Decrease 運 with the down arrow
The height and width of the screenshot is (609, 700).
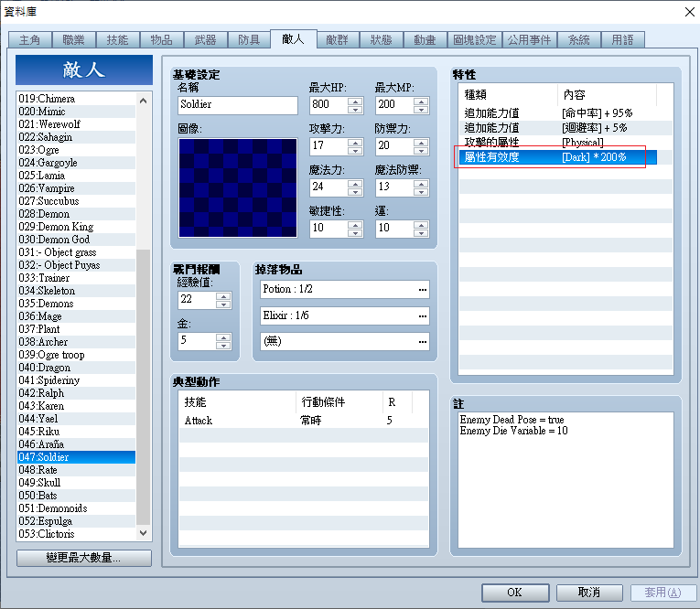(x=421, y=233)
